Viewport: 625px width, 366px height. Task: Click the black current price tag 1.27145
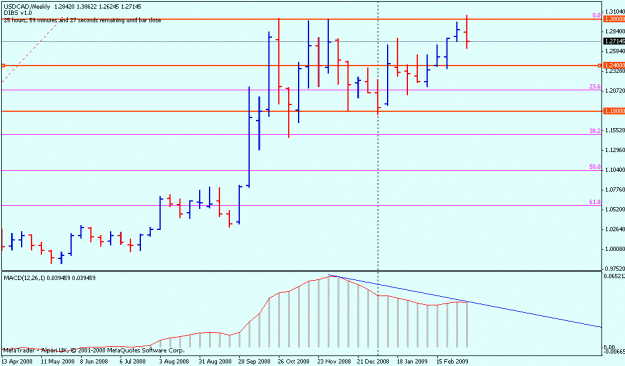(614, 41)
